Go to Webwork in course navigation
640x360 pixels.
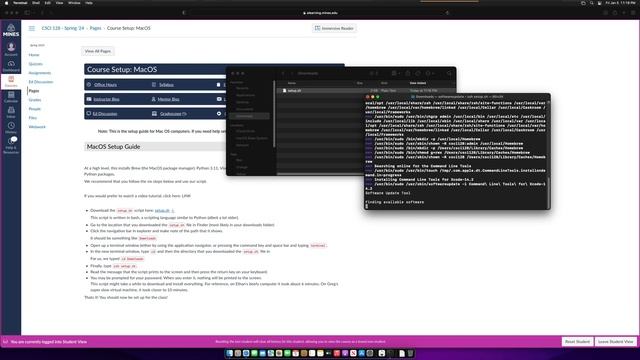click(37, 127)
